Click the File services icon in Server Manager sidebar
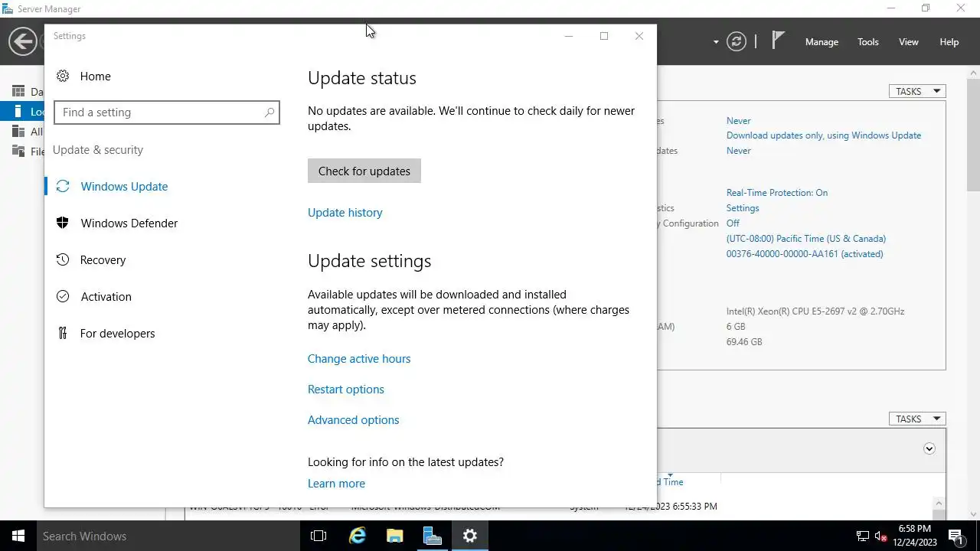The width and height of the screenshot is (980, 551). (18, 151)
